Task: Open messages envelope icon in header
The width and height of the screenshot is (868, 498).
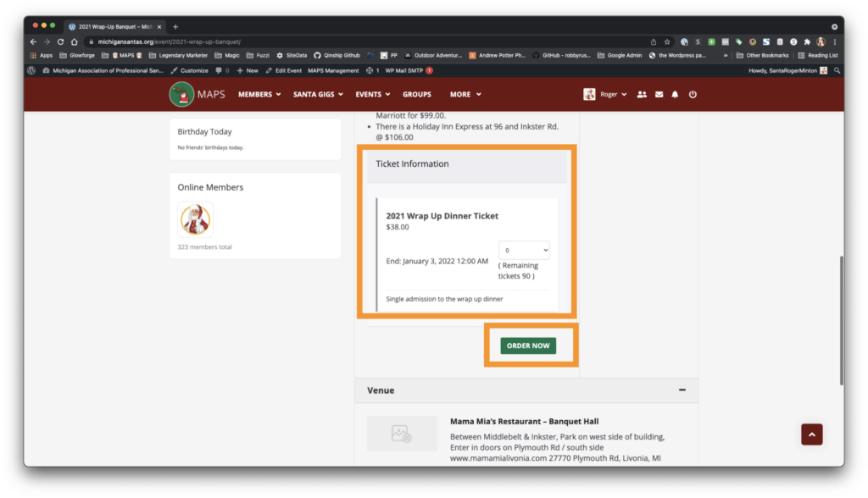Action: [659, 94]
